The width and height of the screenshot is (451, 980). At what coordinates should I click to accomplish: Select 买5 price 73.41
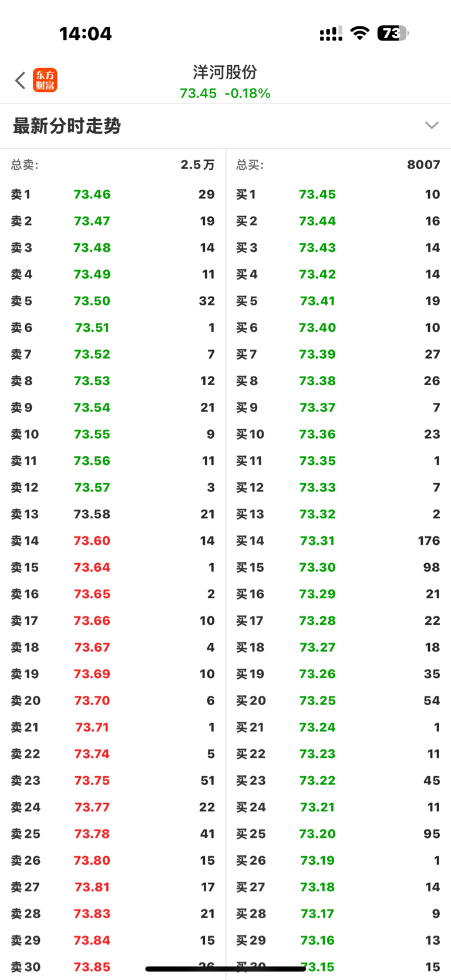click(318, 301)
